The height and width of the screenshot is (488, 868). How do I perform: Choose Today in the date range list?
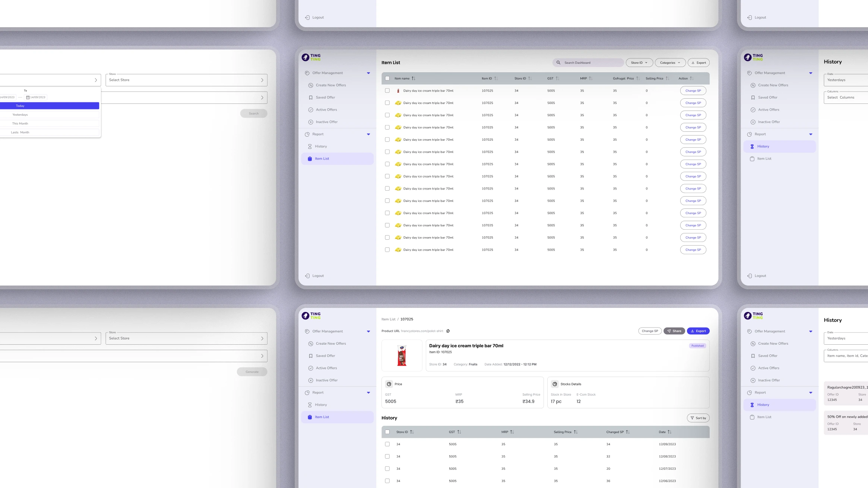pyautogui.click(x=50, y=106)
